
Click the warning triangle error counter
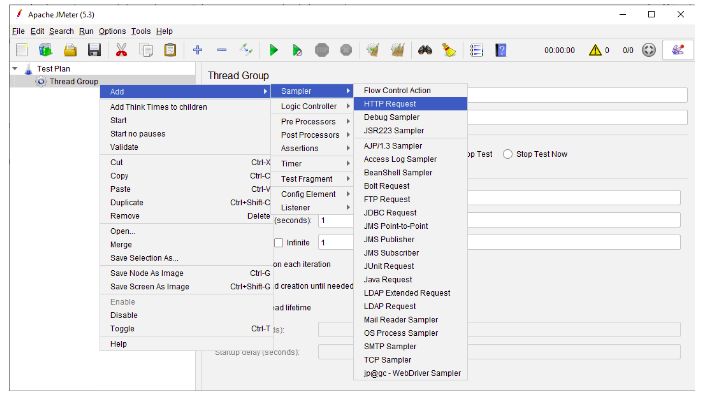pos(595,50)
